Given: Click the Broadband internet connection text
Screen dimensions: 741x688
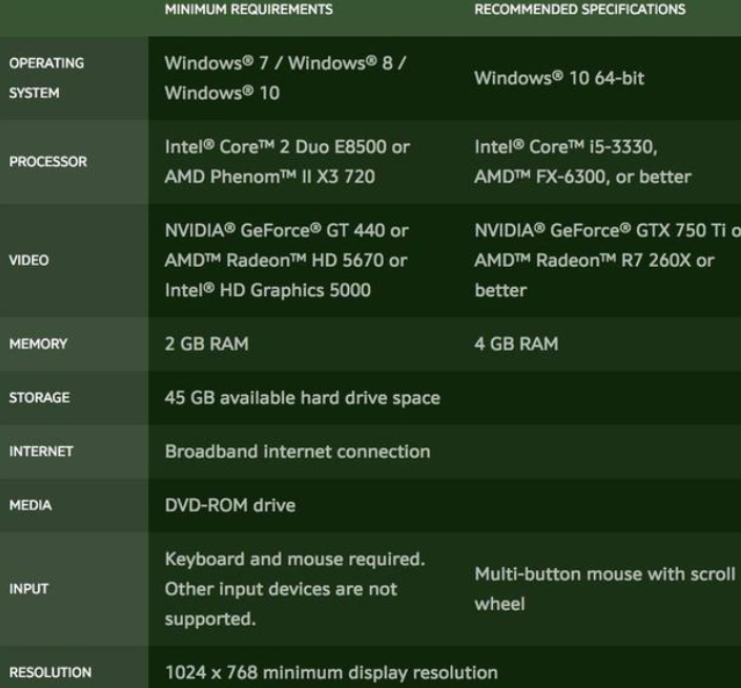Looking at the screenshot, I should (298, 451).
